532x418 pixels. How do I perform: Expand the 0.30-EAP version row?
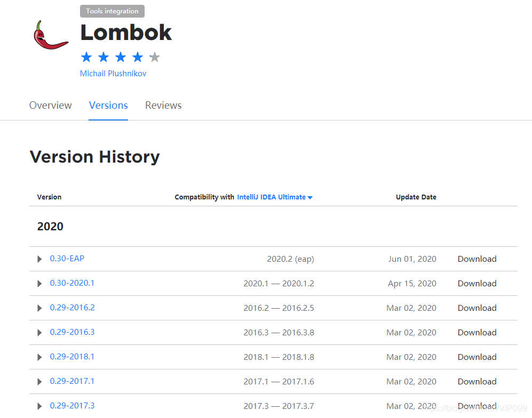[39, 259]
